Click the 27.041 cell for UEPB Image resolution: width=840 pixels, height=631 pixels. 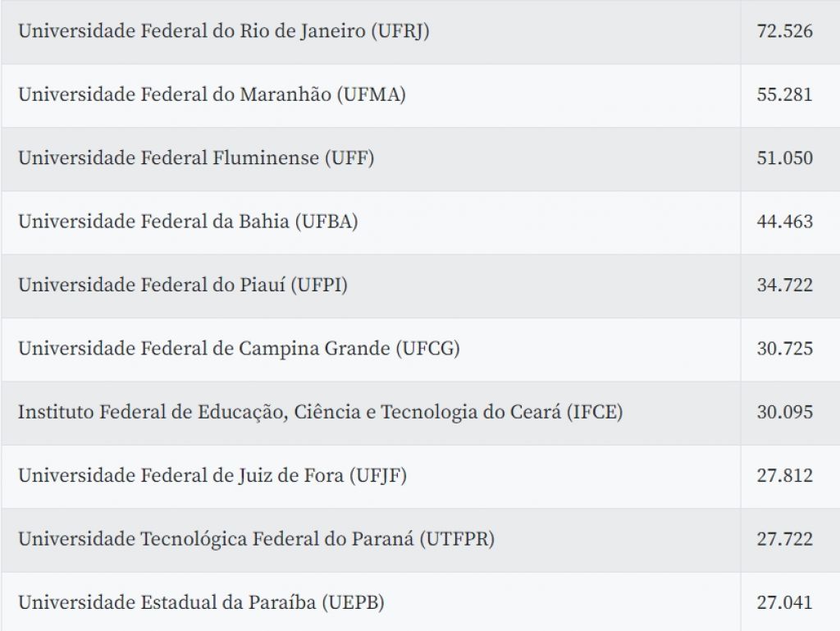(x=784, y=602)
